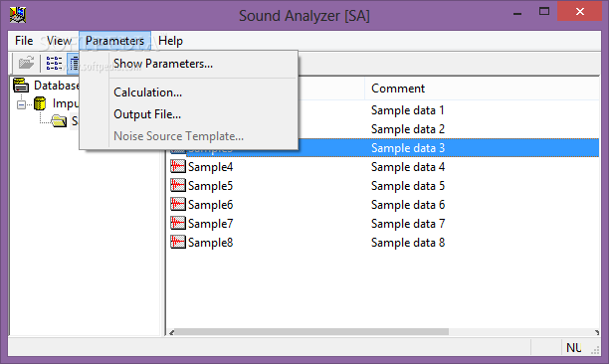609x364 pixels.
Task: Click the Sample4 waveform icon
Action: coord(178,167)
